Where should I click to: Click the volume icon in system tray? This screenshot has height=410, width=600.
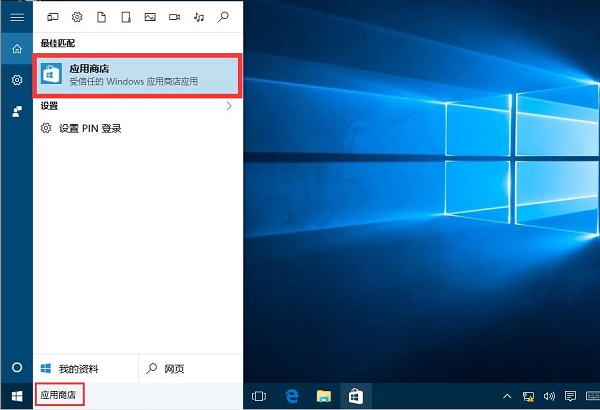point(549,396)
